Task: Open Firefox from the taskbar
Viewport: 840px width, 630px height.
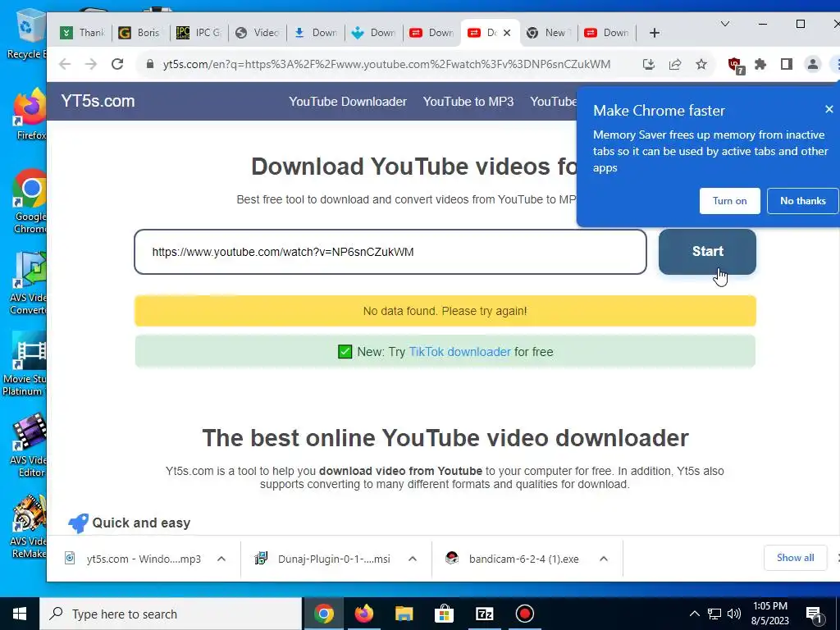Action: (x=363, y=614)
